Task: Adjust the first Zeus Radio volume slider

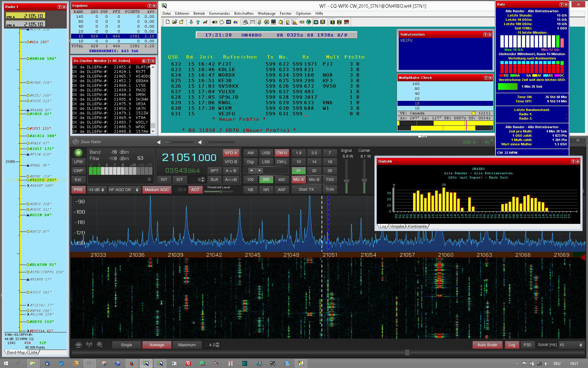Action: (179, 142)
